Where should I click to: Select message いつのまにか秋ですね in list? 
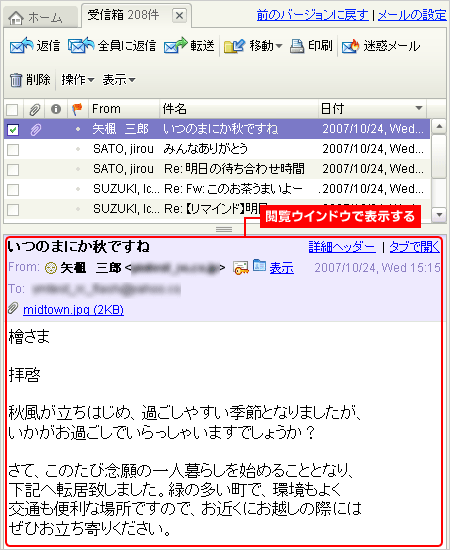pyautogui.click(x=217, y=129)
